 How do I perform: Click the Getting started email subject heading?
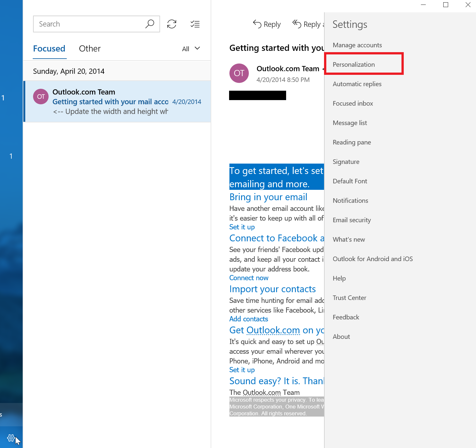coord(277,48)
